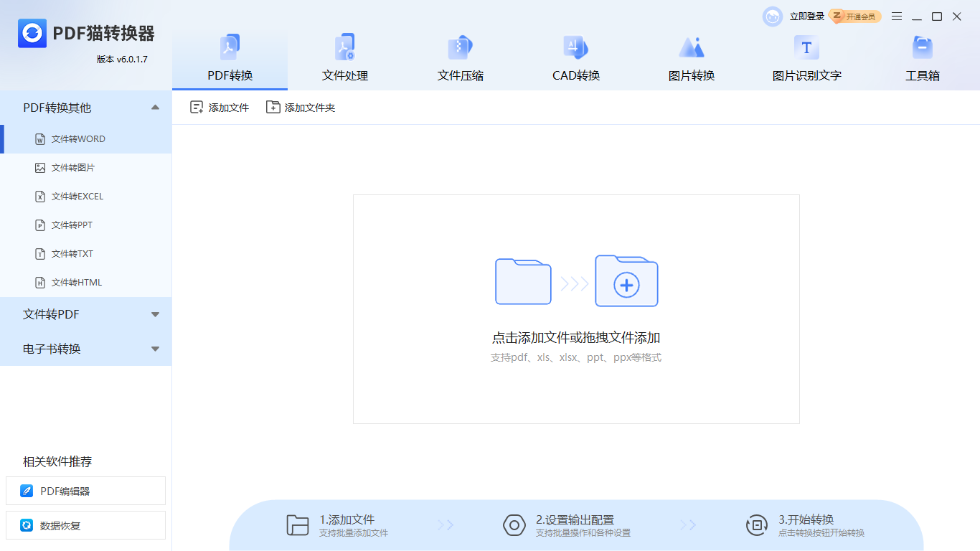Viewport: 980px width, 551px height.
Task: Click the user avatar icon
Action: (772, 16)
